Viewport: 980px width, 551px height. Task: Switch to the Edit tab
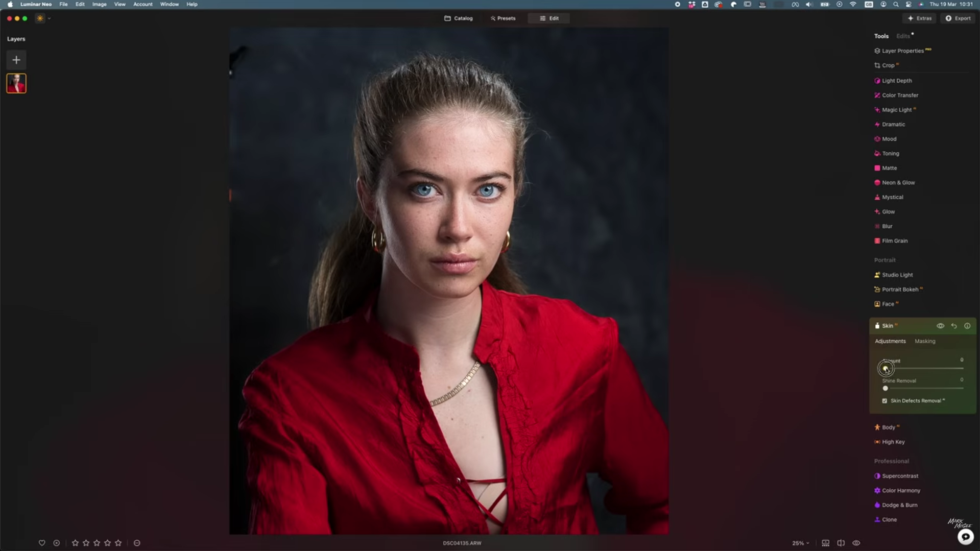click(x=549, y=18)
